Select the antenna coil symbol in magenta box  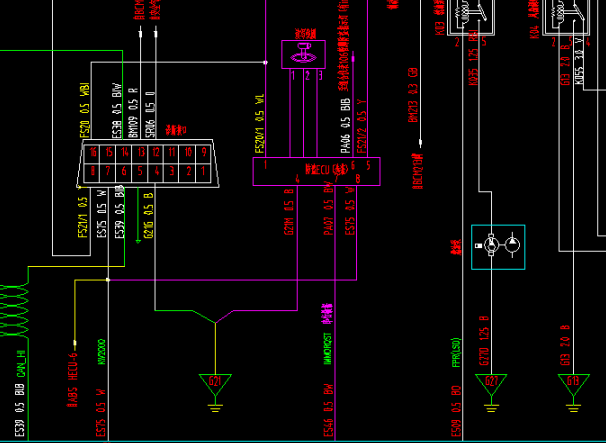pos(304,53)
